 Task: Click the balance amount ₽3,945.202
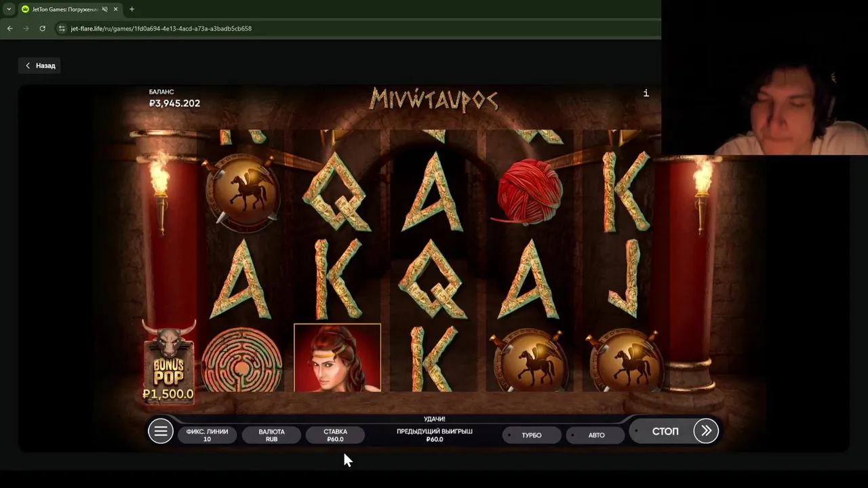click(174, 104)
